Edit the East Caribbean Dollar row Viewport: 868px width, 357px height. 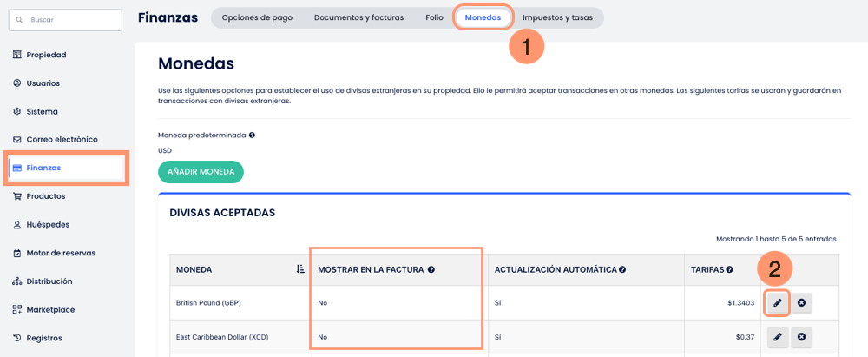(778, 337)
